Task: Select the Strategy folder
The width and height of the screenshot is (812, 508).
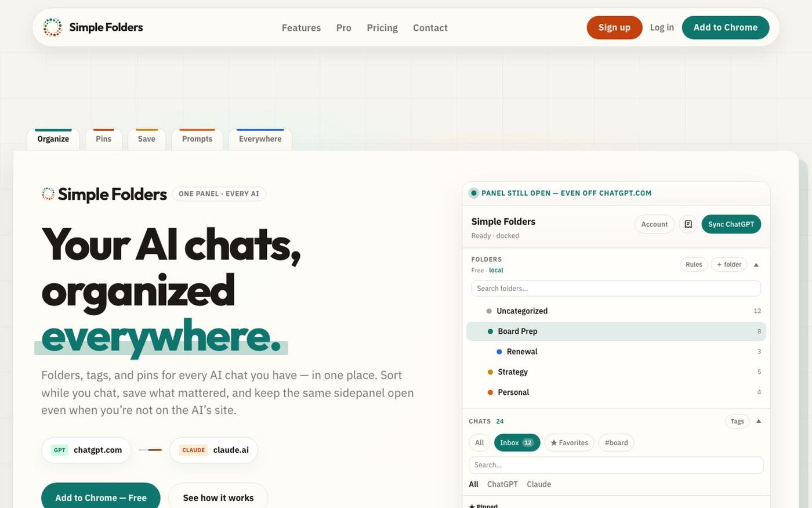Action: [x=616, y=372]
